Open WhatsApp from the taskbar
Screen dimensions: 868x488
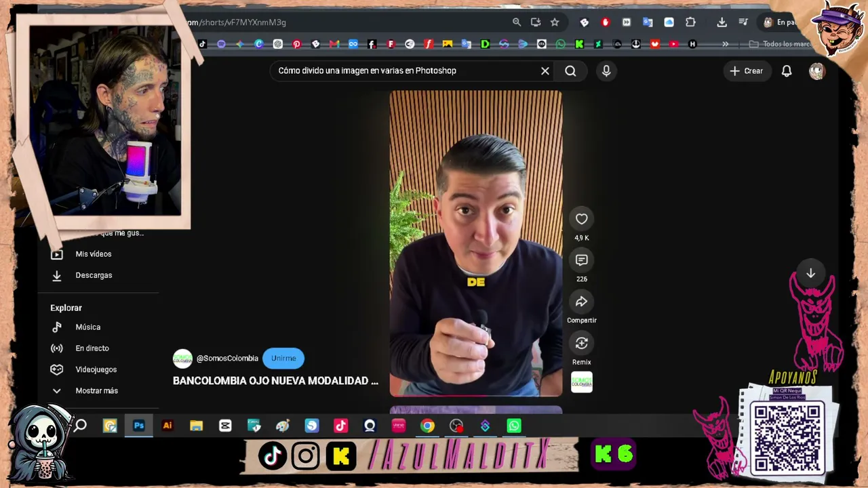(x=514, y=426)
